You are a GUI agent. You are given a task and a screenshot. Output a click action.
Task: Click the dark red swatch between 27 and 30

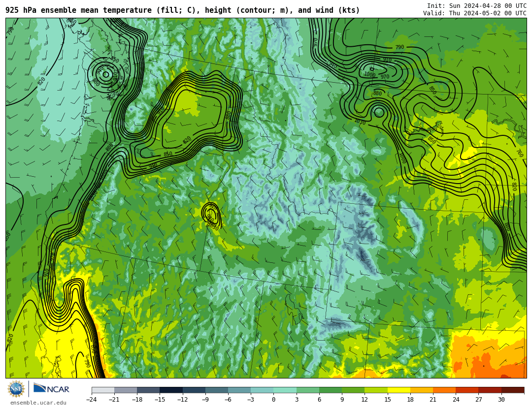click(490, 390)
